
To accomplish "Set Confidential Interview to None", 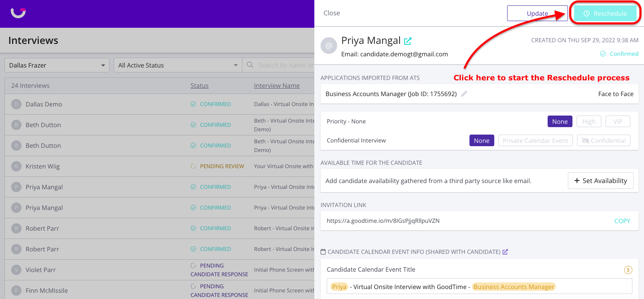I will pos(481,140).
